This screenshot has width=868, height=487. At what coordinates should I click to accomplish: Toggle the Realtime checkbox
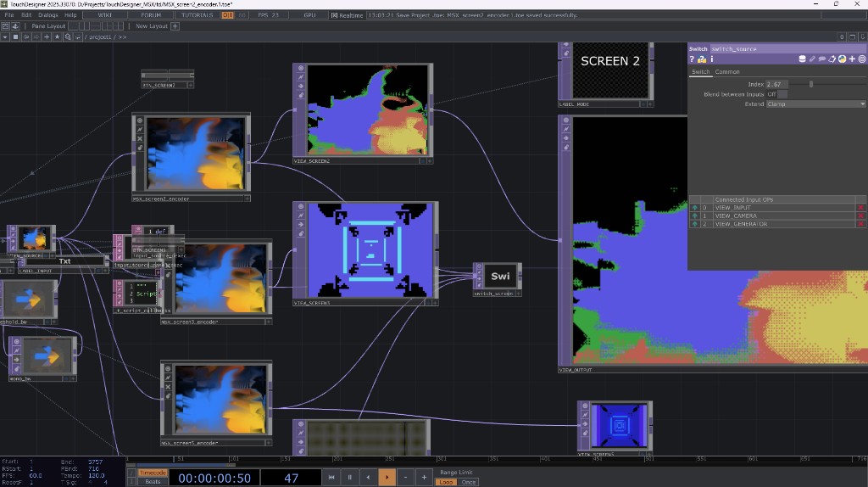coord(334,15)
